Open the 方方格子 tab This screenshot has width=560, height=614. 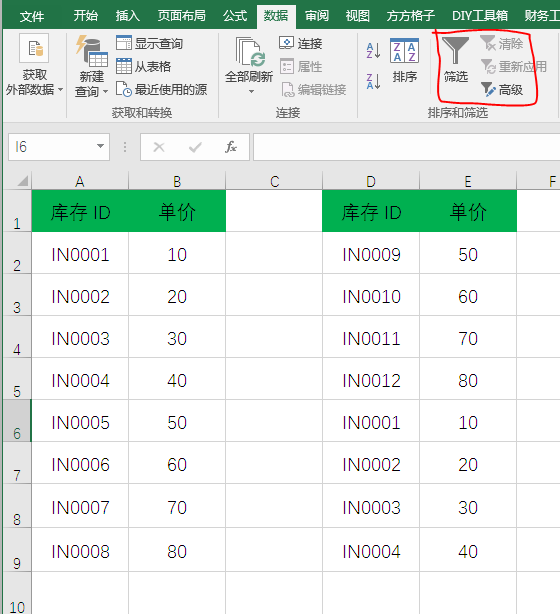pos(410,16)
